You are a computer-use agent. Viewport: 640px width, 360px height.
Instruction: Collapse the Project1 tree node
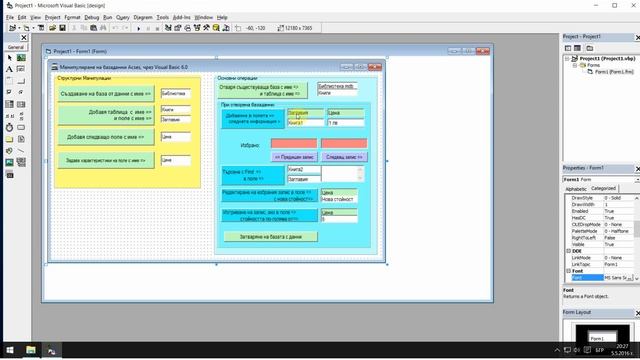tap(567, 59)
